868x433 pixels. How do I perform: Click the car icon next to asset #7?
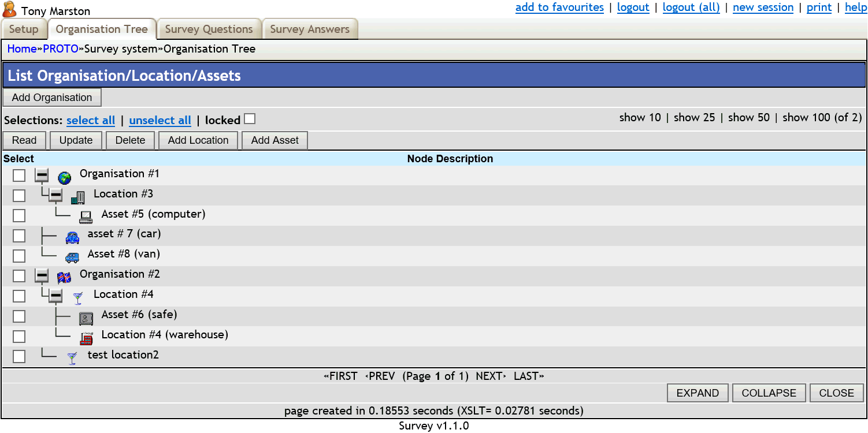tap(72, 236)
